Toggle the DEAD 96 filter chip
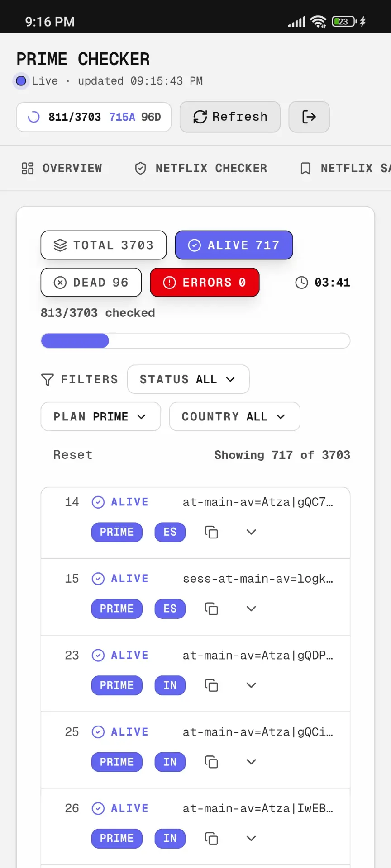Screen dimensions: 391x868 tap(91, 283)
